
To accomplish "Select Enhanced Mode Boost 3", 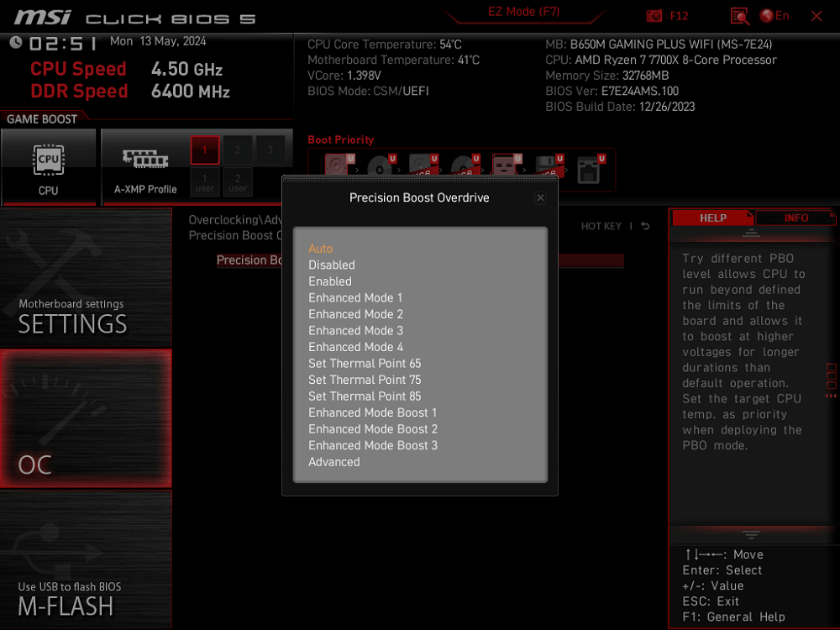I will [x=373, y=445].
